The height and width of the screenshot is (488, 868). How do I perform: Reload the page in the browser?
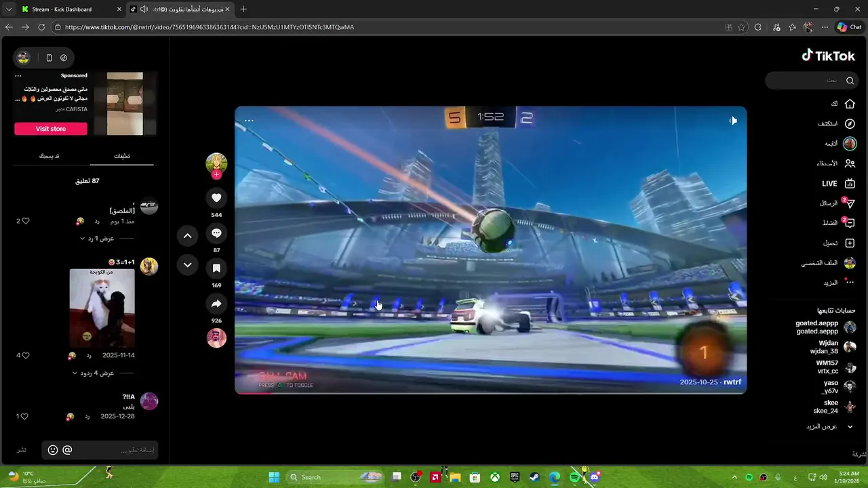coord(41,27)
